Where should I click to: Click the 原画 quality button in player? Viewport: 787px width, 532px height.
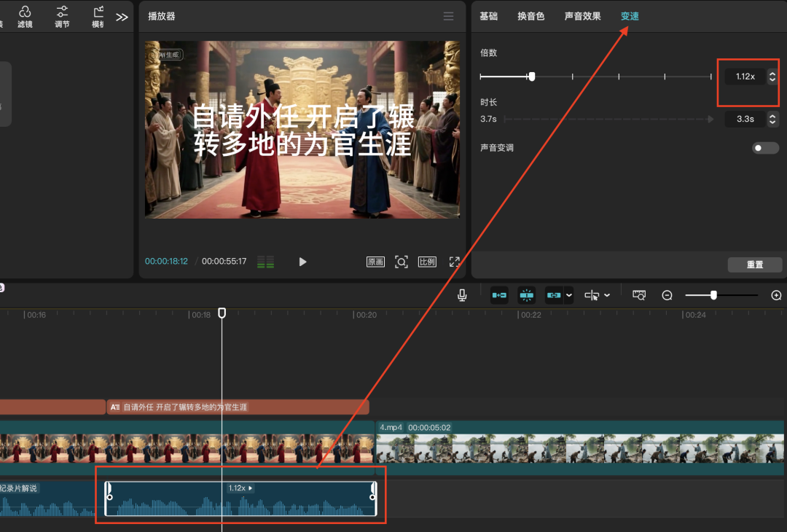click(375, 262)
